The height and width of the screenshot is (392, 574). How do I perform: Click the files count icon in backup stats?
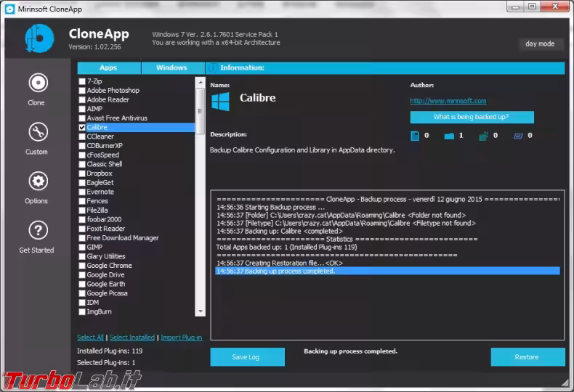pos(415,136)
